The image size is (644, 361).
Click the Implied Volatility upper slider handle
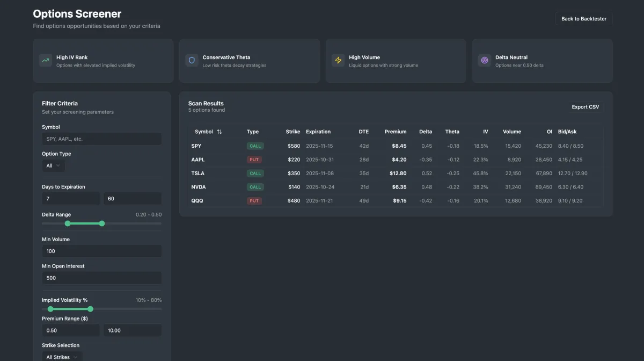click(90, 309)
